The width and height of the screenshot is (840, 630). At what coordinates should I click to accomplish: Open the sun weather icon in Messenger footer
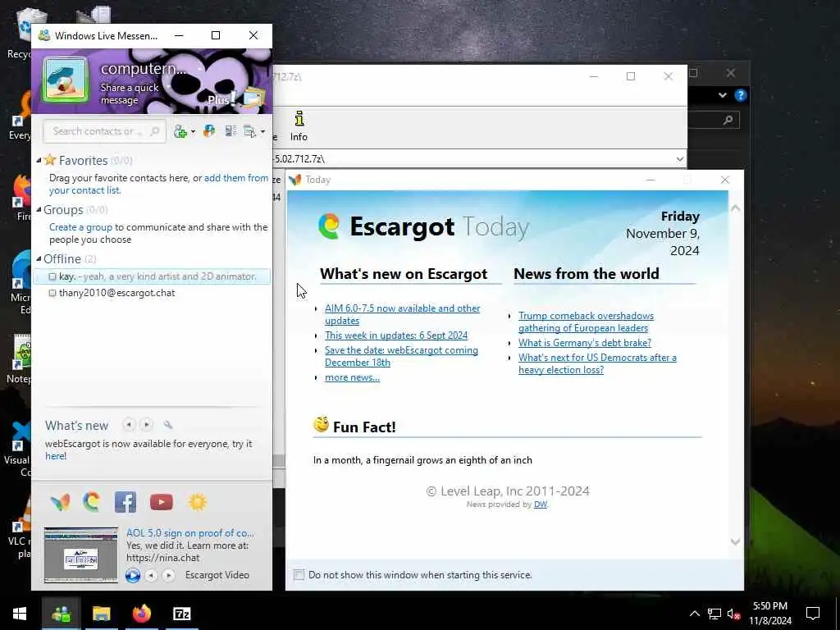pos(197,502)
